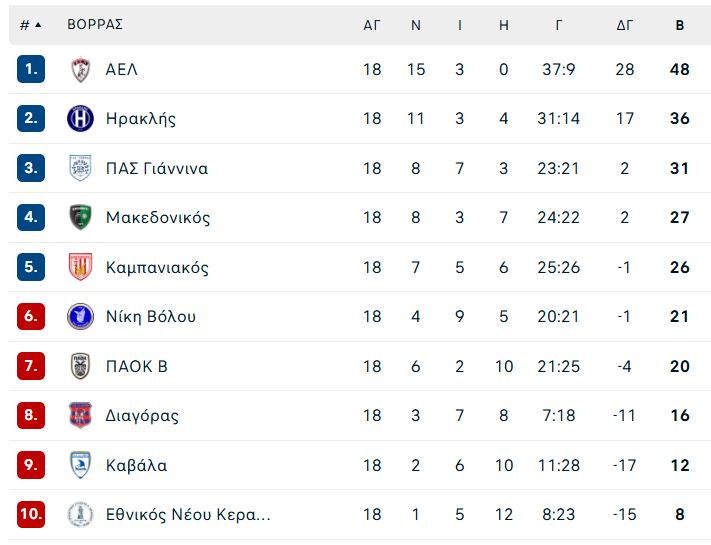Sort by the ΔΓ goal difference header

(624, 25)
